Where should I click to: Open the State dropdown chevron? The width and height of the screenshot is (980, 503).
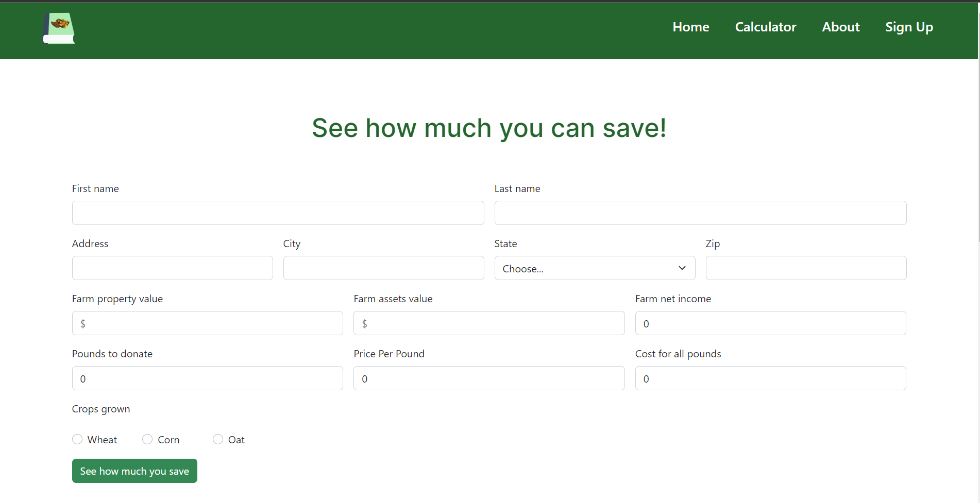pos(682,268)
